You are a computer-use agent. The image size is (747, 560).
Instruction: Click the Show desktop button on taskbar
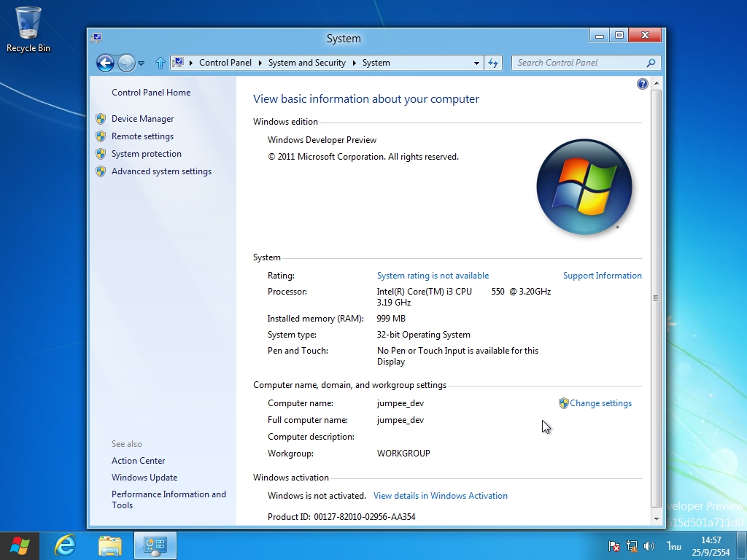coord(741,545)
